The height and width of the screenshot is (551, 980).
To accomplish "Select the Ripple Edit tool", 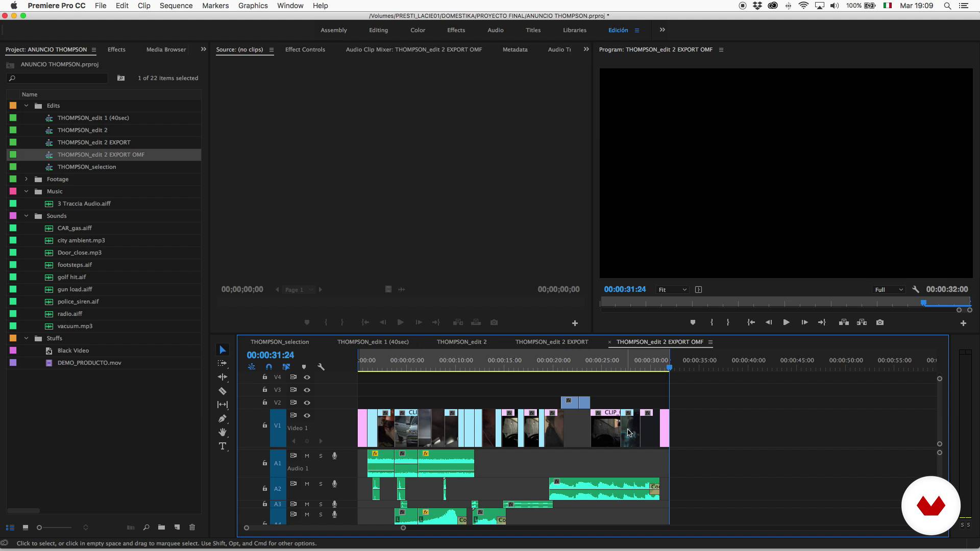I will (223, 377).
